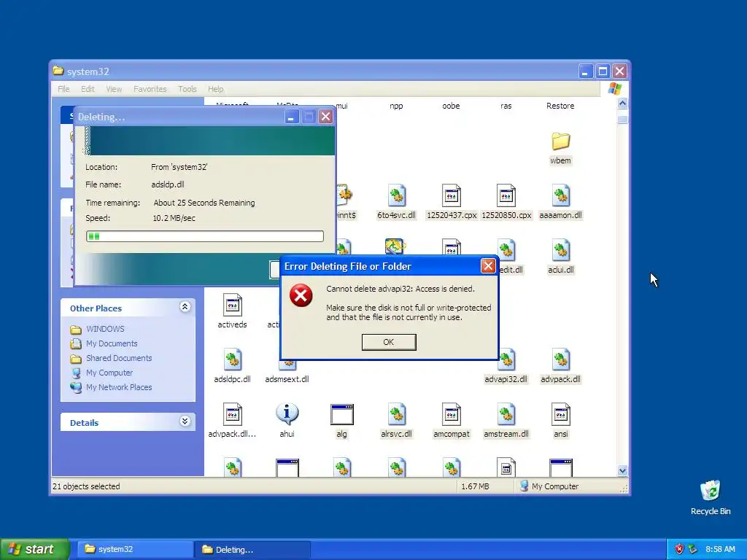This screenshot has height=560, width=747.
Task: Click My Computer zone in status bar
Action: (x=549, y=486)
